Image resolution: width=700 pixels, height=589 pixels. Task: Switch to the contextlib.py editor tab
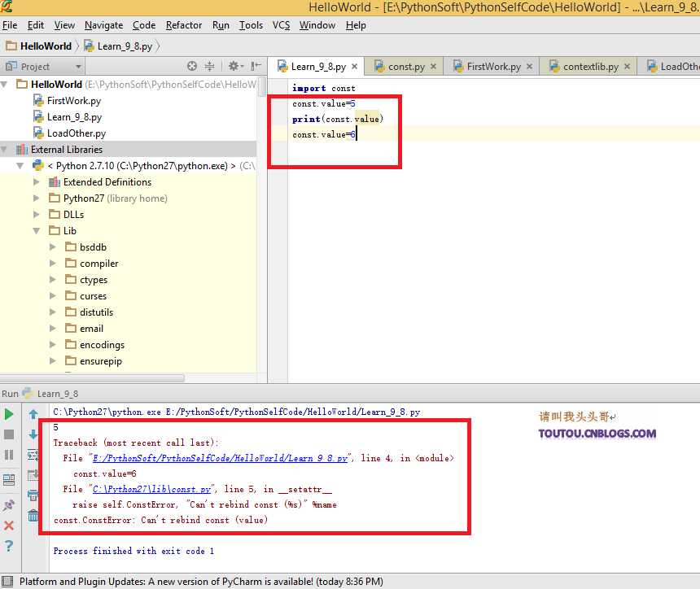point(590,67)
